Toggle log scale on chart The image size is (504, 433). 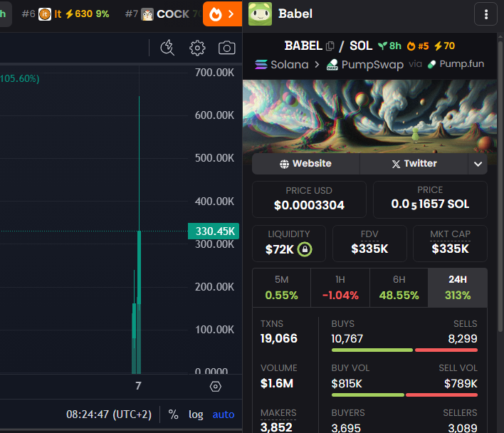(x=196, y=414)
